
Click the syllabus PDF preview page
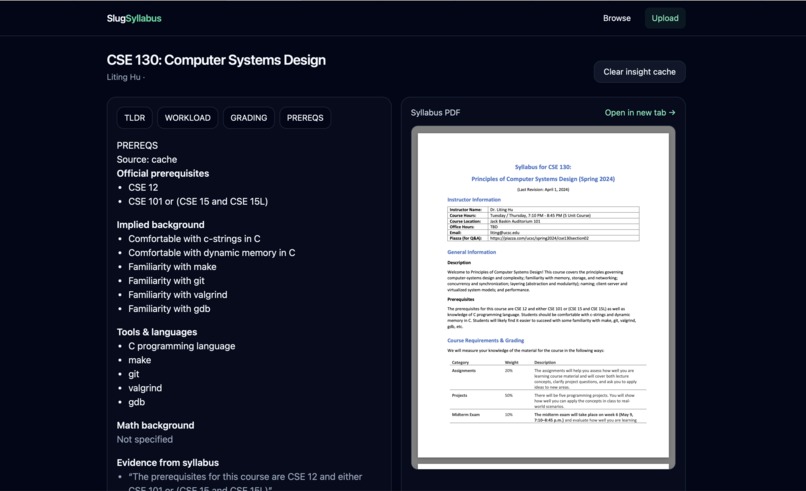click(543, 296)
